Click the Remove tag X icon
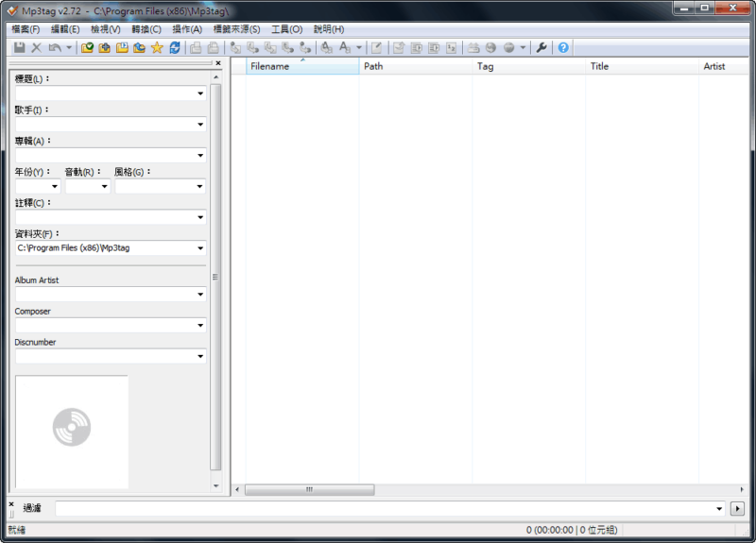Image resolution: width=756 pixels, height=543 pixels. 37,48
